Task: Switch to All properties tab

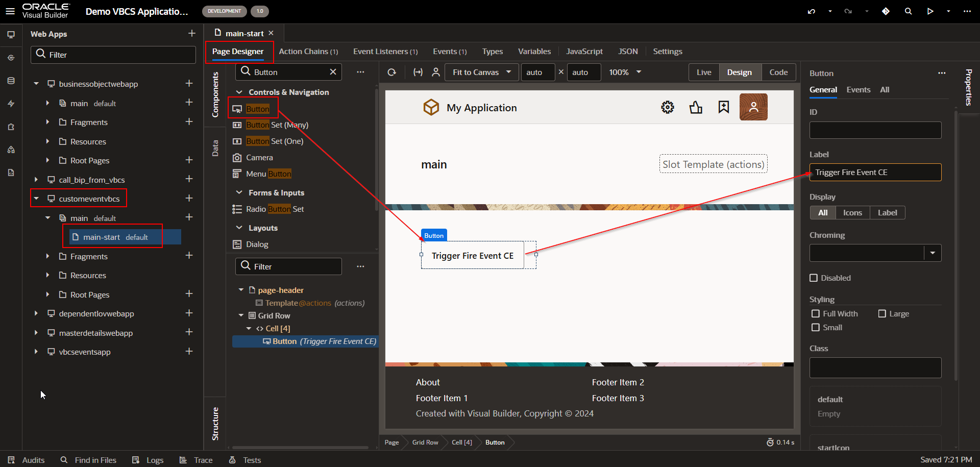Action: (x=885, y=90)
